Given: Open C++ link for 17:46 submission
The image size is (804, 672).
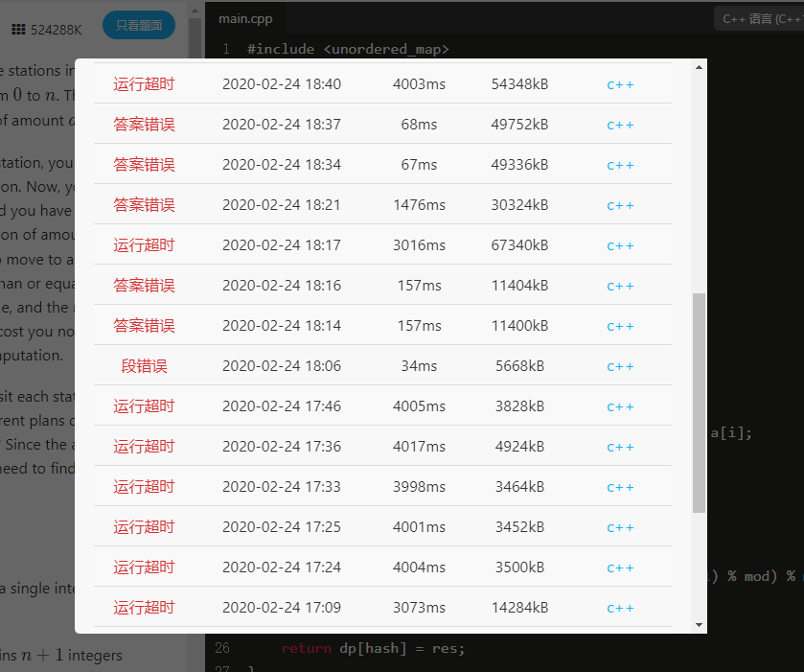Looking at the screenshot, I should pos(620,406).
